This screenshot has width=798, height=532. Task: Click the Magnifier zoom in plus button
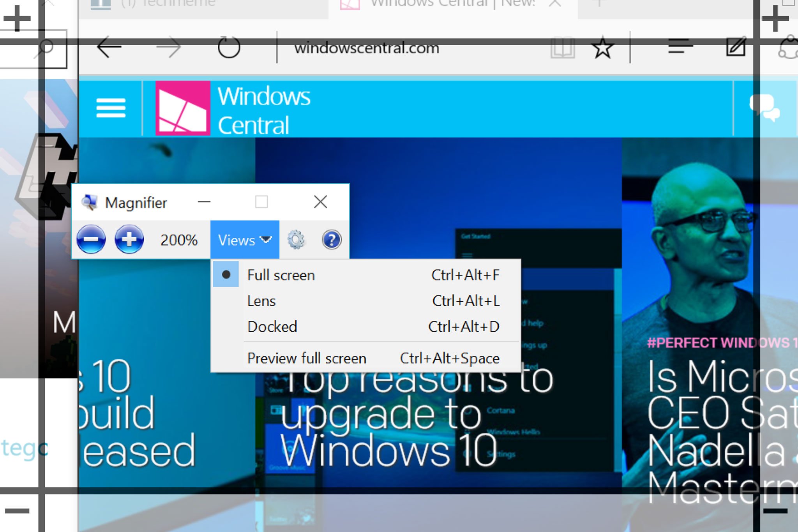tap(129, 239)
